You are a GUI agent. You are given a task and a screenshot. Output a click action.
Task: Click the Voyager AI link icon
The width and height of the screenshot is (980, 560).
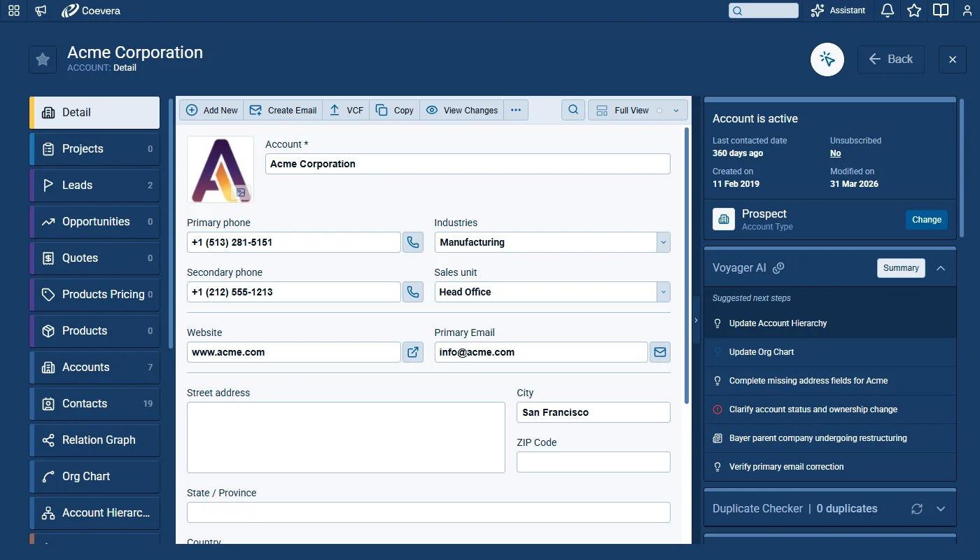pyautogui.click(x=778, y=268)
